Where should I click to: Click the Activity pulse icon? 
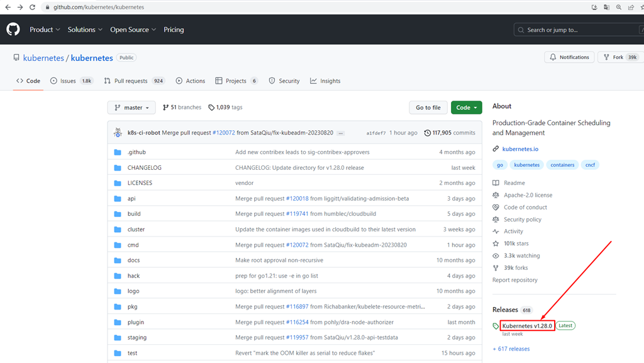[x=496, y=231]
